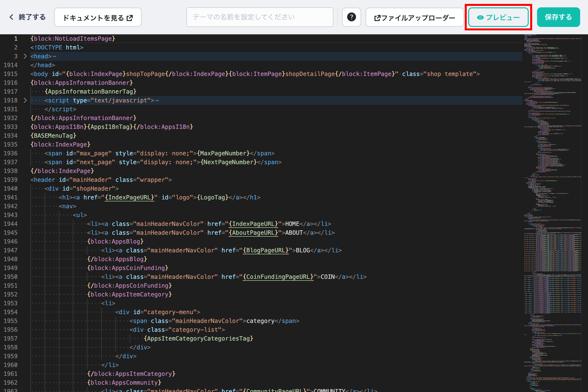Click the 終了する back button

[x=27, y=17]
